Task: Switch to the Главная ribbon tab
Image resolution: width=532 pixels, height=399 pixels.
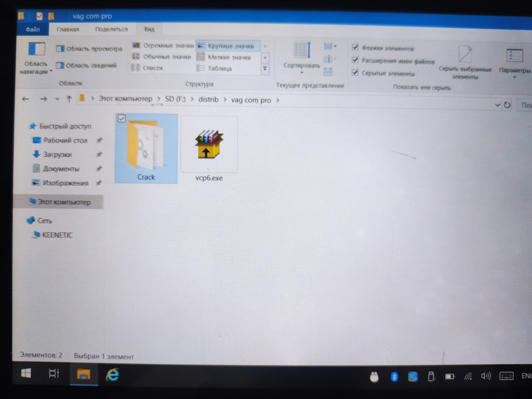Action: [68, 29]
